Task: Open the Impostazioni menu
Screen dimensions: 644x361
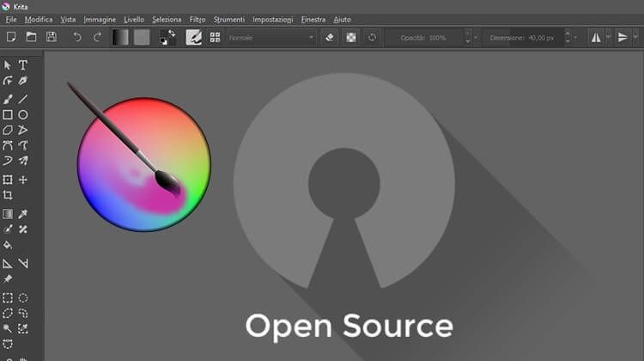Action: point(273,19)
